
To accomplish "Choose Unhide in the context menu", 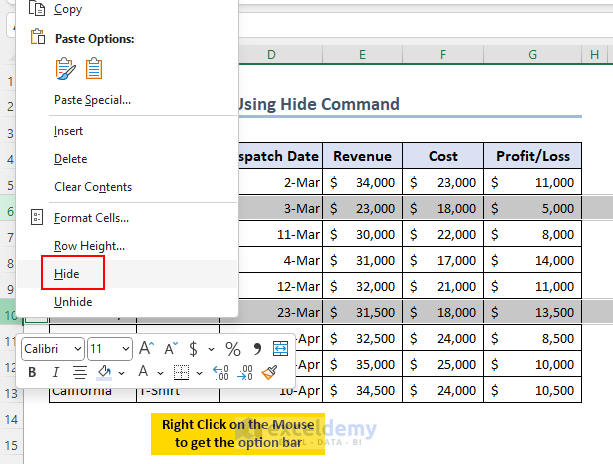I will pos(72,302).
